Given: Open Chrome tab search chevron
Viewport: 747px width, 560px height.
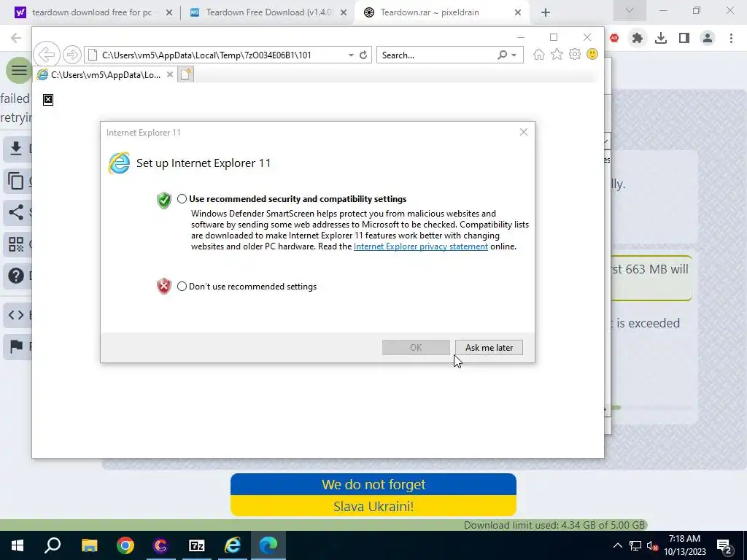Looking at the screenshot, I should pyautogui.click(x=630, y=10).
